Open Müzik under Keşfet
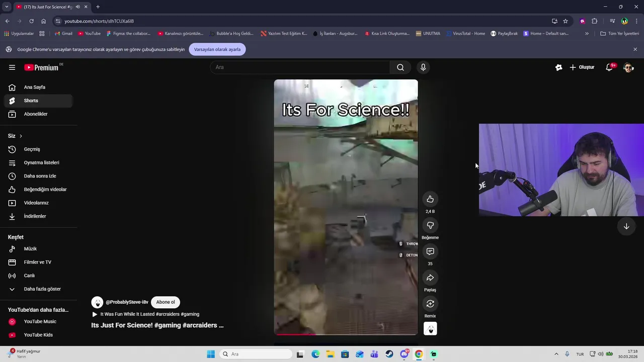The image size is (644, 362). click(x=38, y=249)
